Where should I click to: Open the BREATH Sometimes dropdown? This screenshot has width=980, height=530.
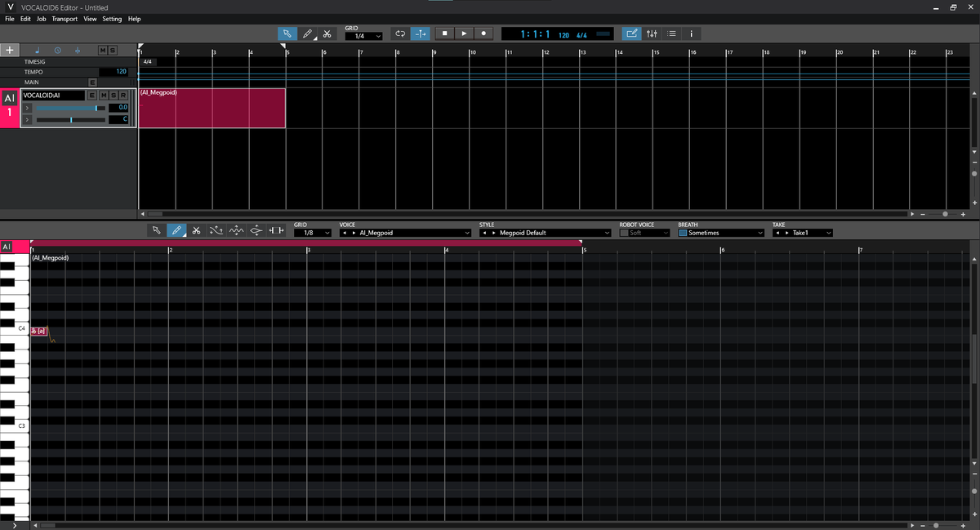point(721,233)
